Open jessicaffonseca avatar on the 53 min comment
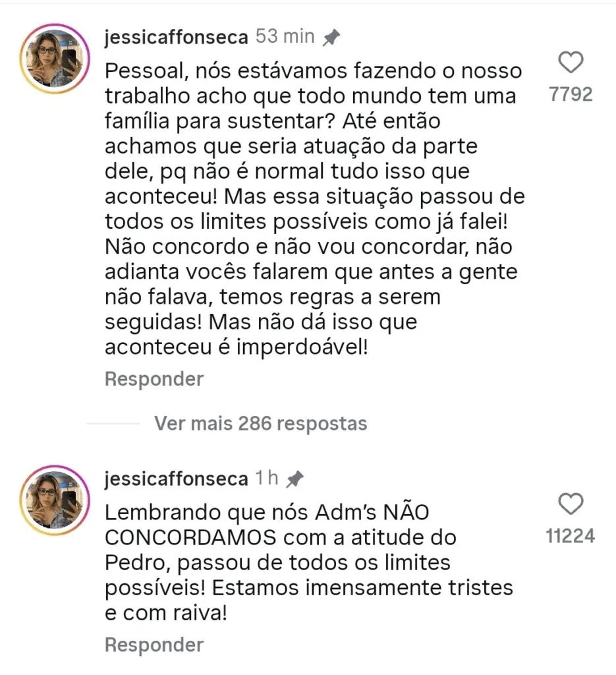The image size is (616, 675). [x=54, y=58]
